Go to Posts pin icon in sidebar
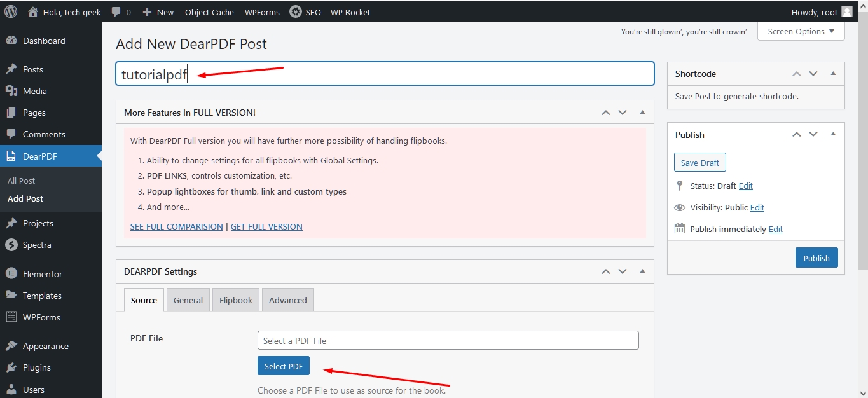The image size is (868, 398). point(11,69)
